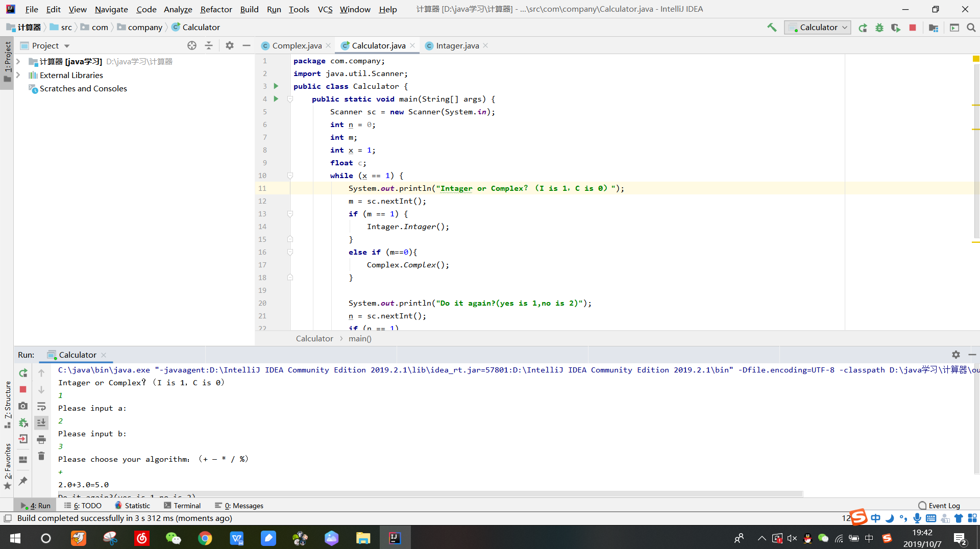Clear console output with trash icon
Viewport: 980px width, 549px height.
pyautogui.click(x=41, y=456)
